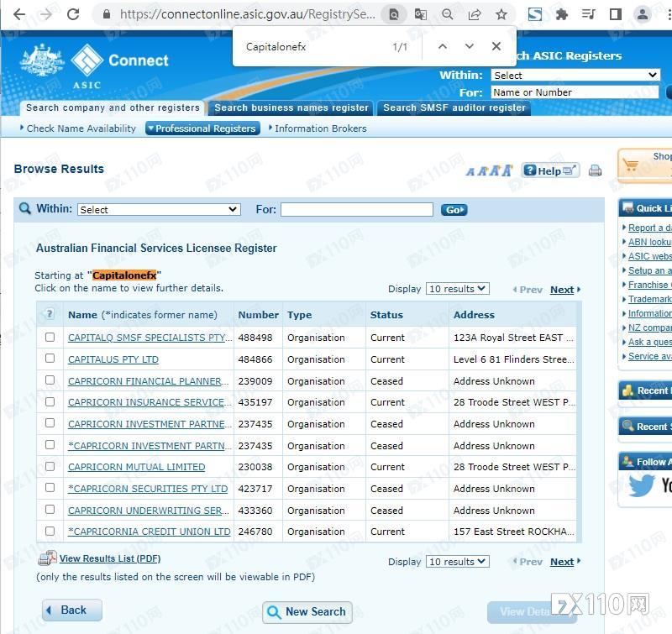
Task: Click the printer icon near Help
Action: [595, 170]
